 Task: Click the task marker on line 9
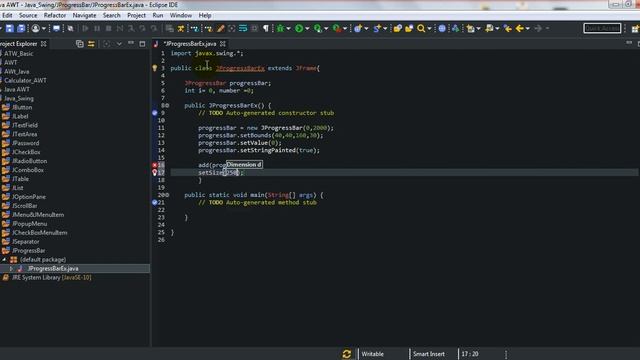click(155, 113)
